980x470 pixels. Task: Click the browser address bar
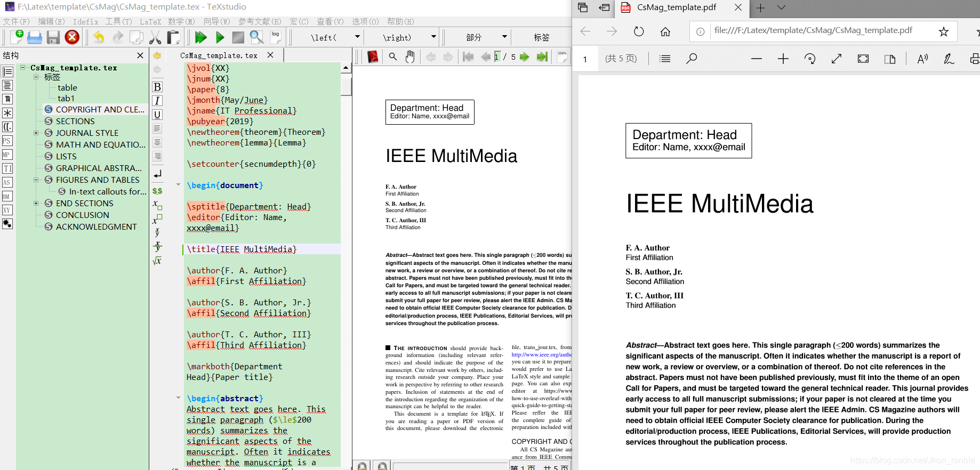[824, 31]
